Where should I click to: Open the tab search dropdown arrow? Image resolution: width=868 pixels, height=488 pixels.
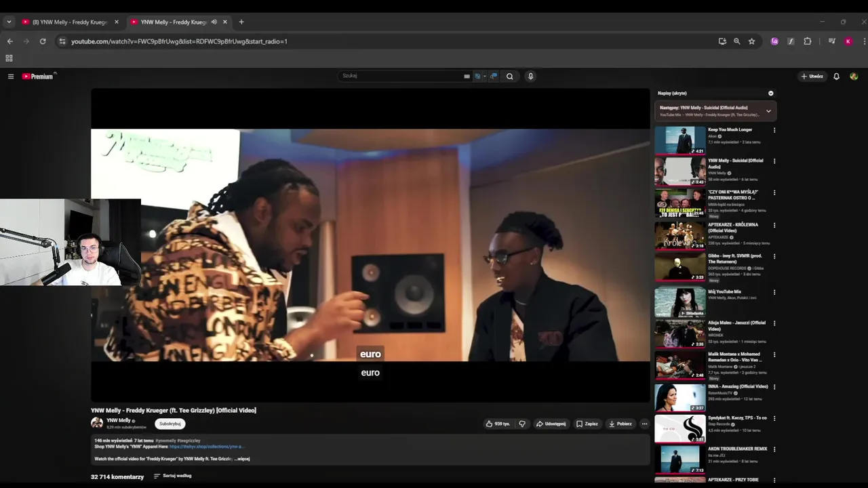pos(9,22)
